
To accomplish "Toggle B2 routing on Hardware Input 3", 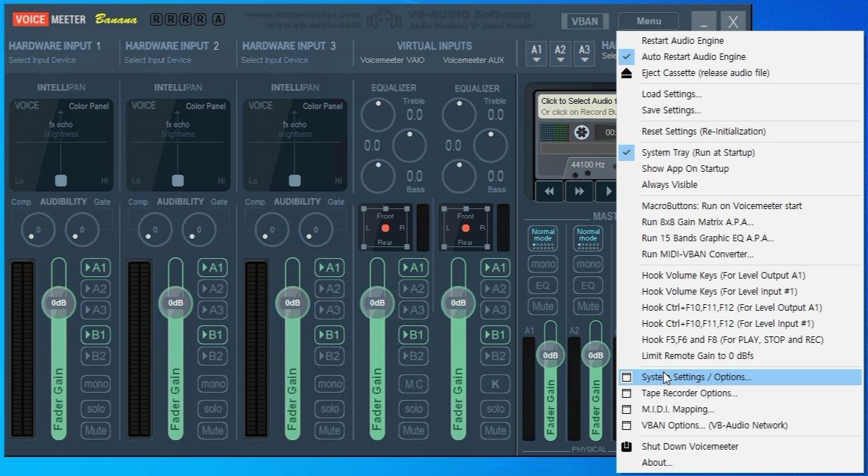I will pos(330,356).
